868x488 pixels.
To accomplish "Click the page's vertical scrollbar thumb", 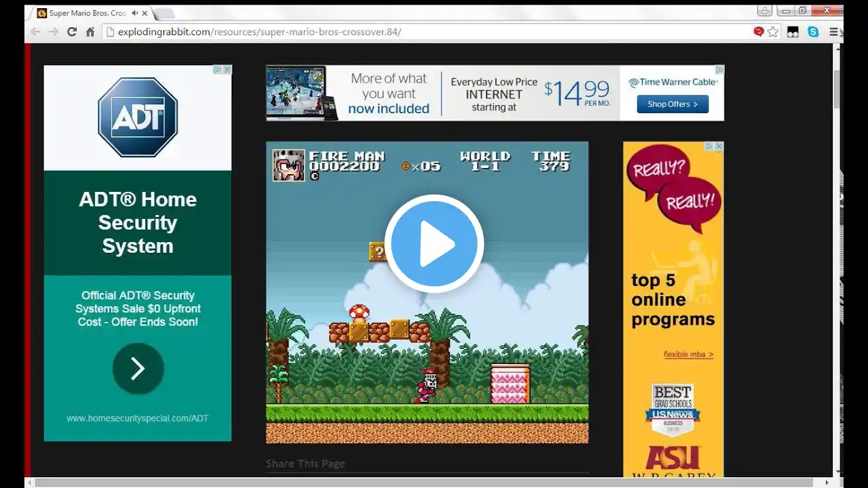I will pos(838,88).
